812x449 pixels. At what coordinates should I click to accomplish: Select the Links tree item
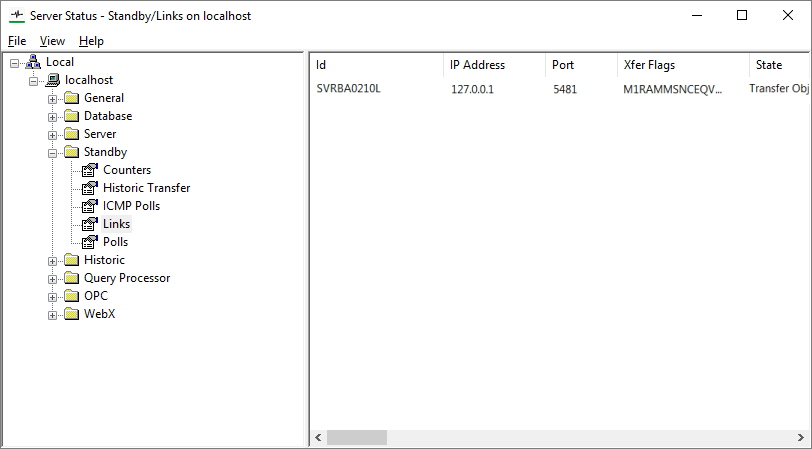tap(117, 224)
